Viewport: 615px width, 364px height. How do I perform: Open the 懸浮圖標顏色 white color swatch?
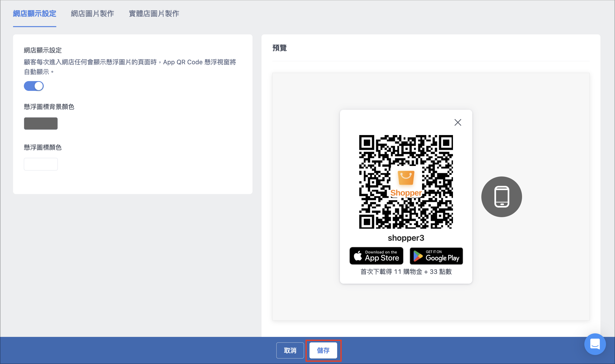point(41,164)
